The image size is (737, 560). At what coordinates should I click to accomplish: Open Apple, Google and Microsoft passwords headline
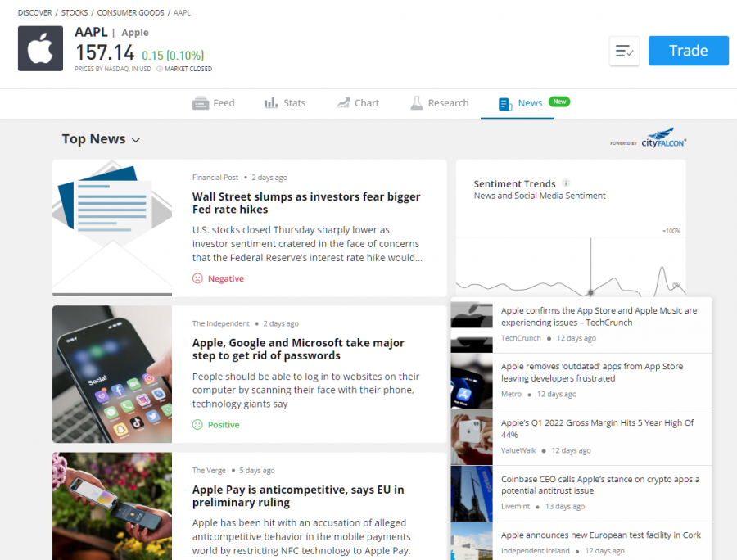pyautogui.click(x=298, y=349)
